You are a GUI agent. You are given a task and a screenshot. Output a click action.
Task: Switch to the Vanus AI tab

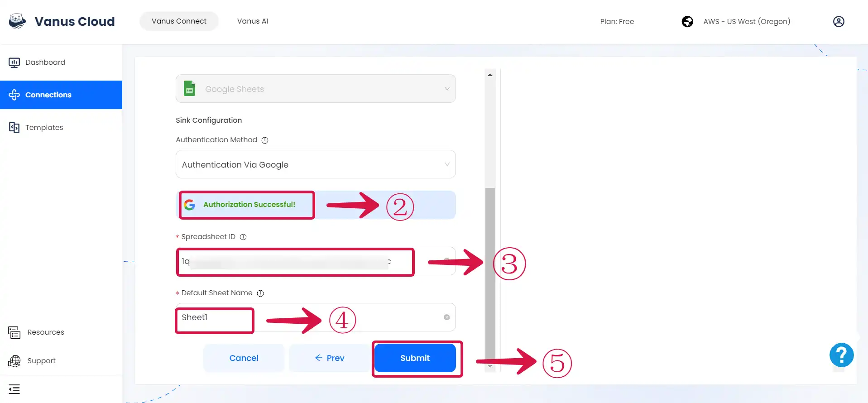(253, 21)
